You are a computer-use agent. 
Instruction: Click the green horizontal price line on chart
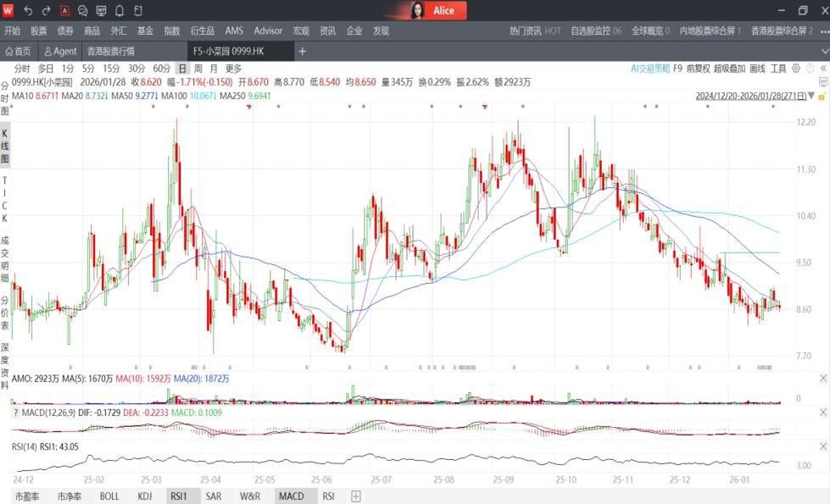(x=749, y=252)
